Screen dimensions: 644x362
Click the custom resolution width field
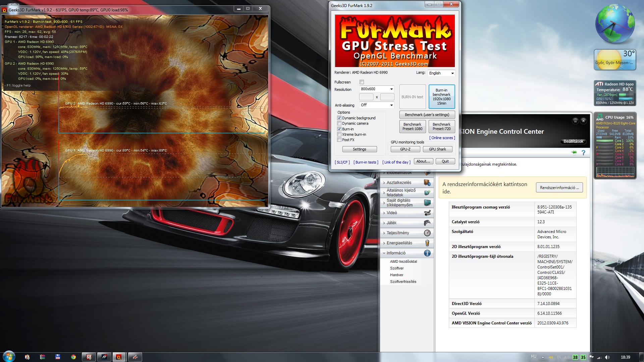coord(366,97)
